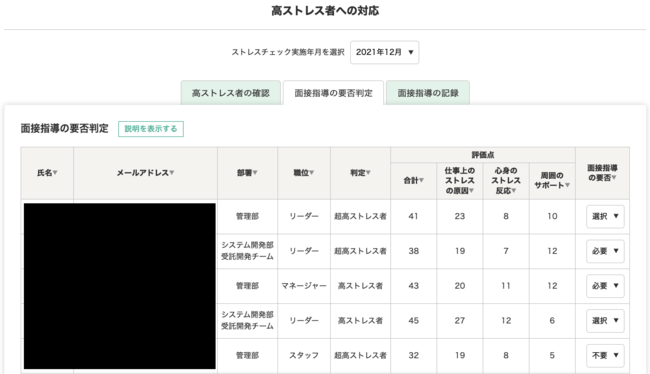Open 必要 dropdown for score 38 row
The height and width of the screenshot is (374, 650).
[x=605, y=251]
